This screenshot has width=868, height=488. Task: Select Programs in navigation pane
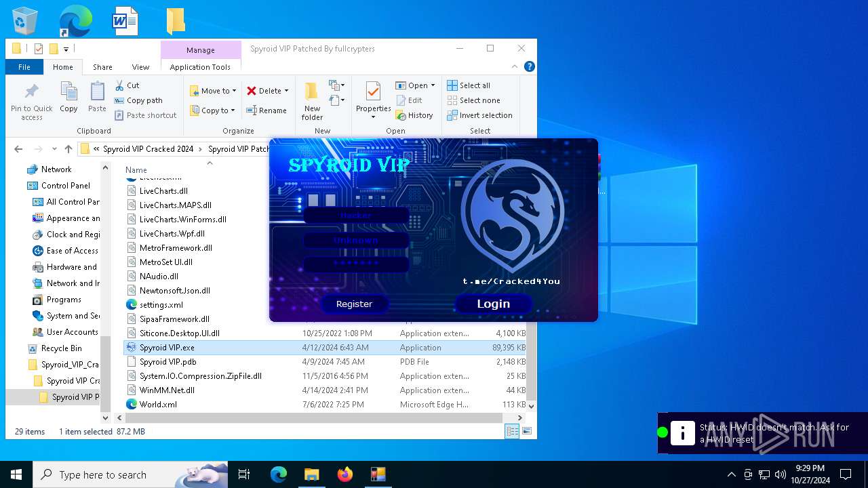64,300
